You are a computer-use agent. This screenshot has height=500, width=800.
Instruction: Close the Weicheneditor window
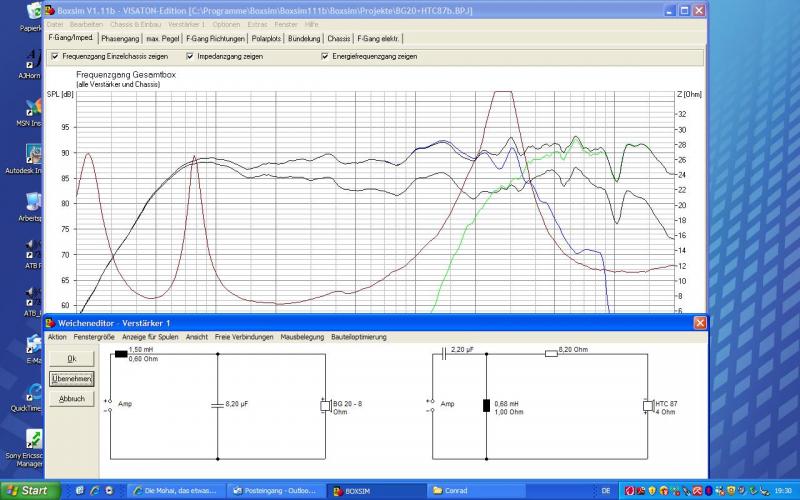point(700,323)
